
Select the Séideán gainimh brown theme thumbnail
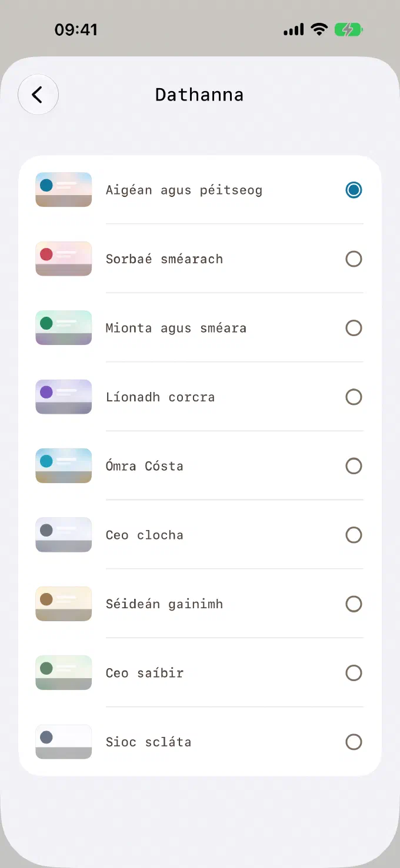64,604
